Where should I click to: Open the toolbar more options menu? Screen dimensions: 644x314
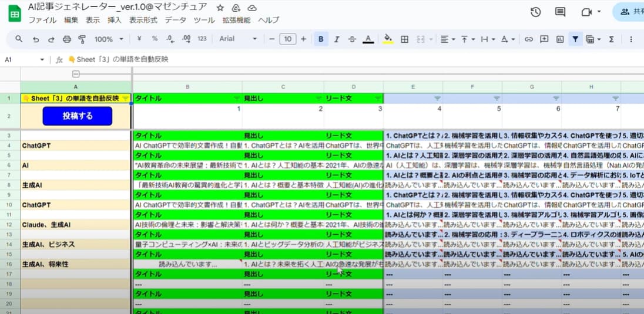[x=631, y=39]
